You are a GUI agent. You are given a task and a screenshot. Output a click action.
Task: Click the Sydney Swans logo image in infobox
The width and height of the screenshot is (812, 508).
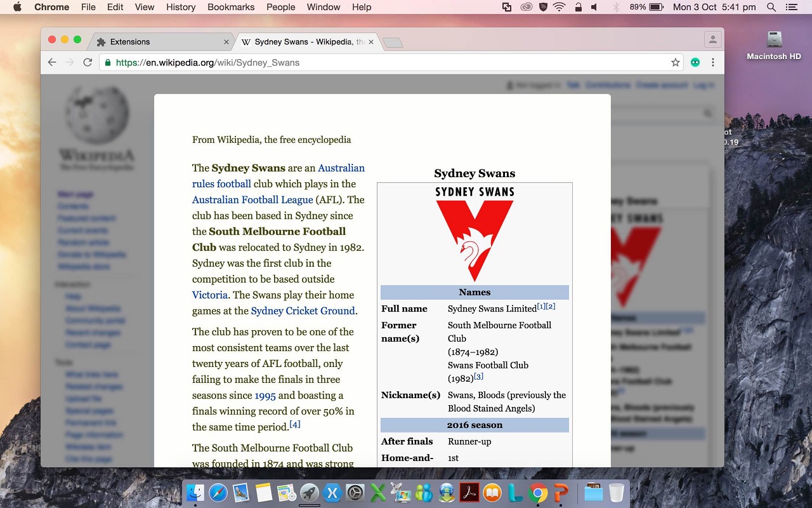coord(475,234)
